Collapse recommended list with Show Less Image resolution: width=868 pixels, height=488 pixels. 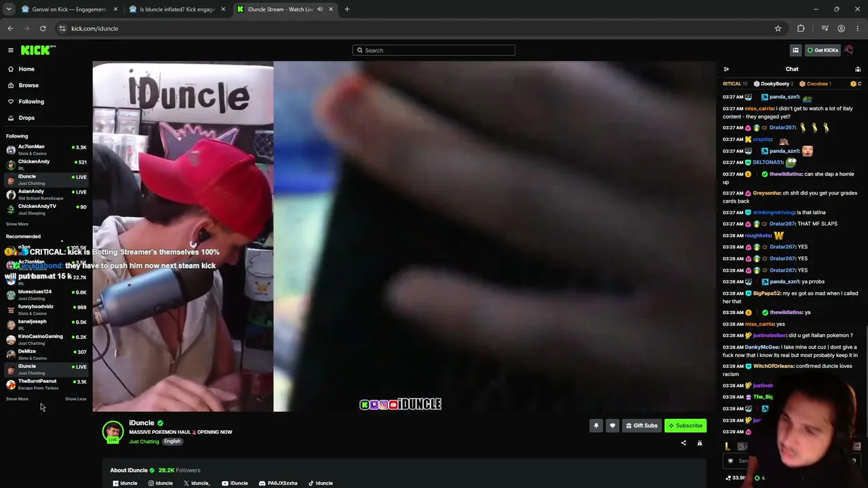point(76,399)
